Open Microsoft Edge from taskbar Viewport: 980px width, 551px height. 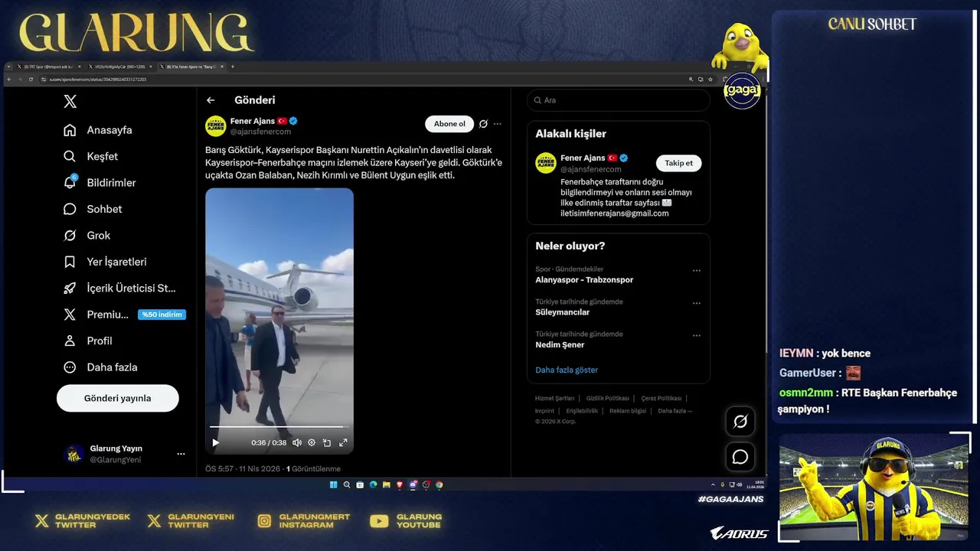click(374, 484)
